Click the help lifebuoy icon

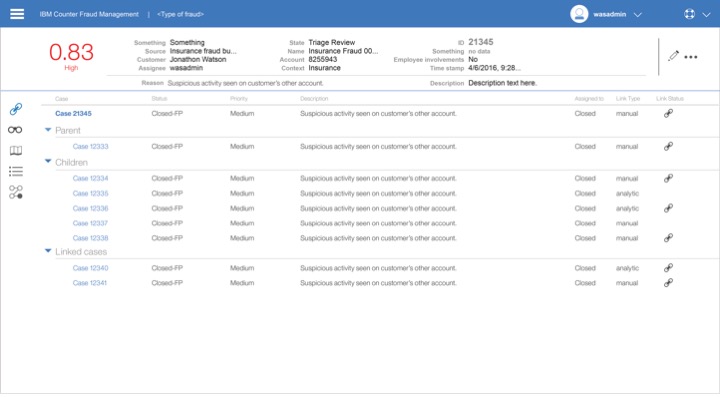coord(689,14)
